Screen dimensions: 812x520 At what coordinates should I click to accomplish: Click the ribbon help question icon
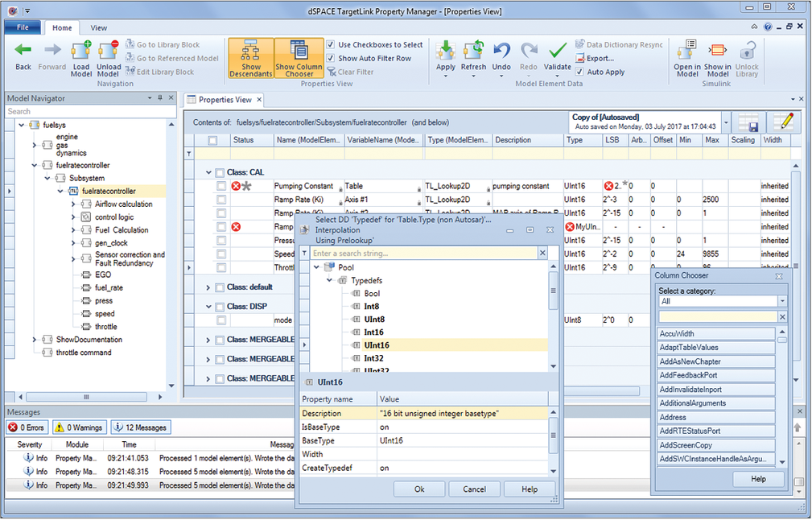tap(768, 27)
